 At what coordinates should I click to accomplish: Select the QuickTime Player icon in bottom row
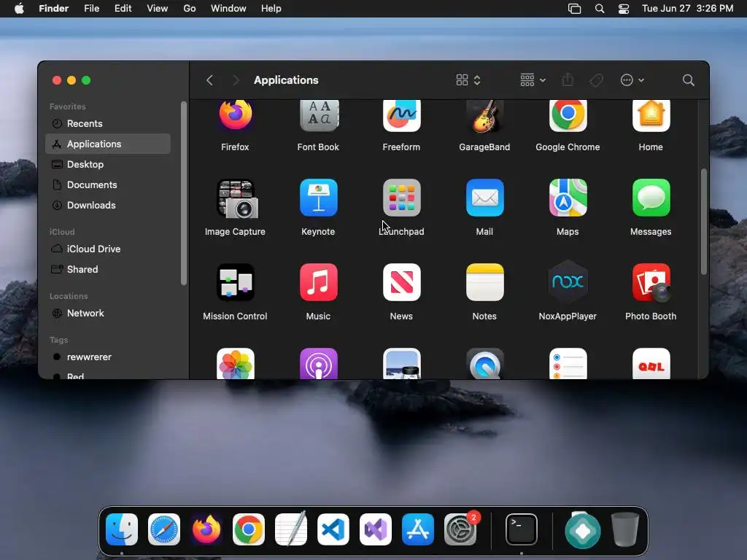[484, 364]
